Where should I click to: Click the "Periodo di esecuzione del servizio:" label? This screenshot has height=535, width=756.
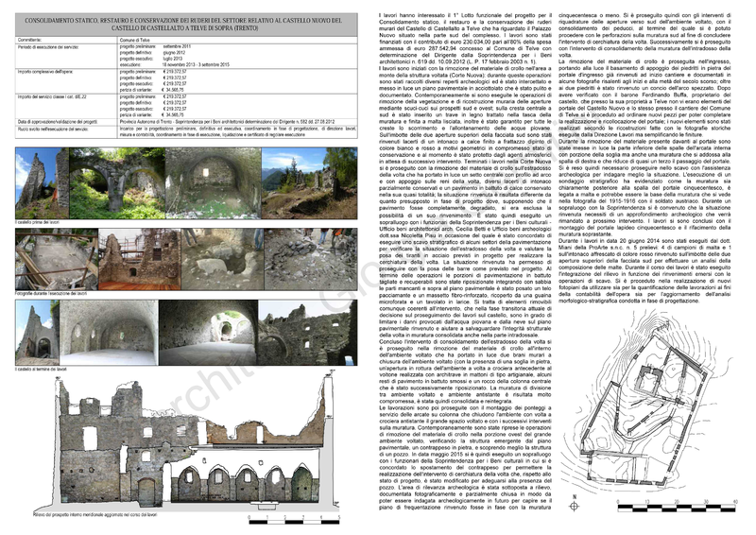coord(48,47)
